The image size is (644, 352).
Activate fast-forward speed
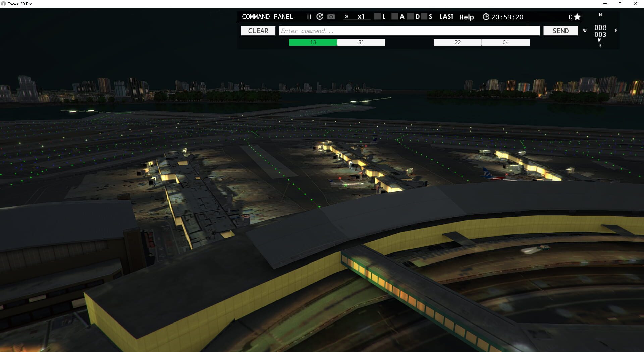[x=346, y=16]
